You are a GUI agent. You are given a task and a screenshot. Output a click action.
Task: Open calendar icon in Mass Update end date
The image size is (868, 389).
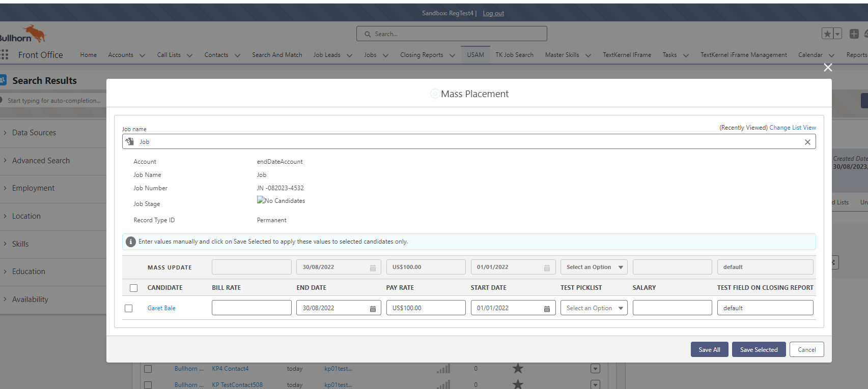pyautogui.click(x=373, y=268)
